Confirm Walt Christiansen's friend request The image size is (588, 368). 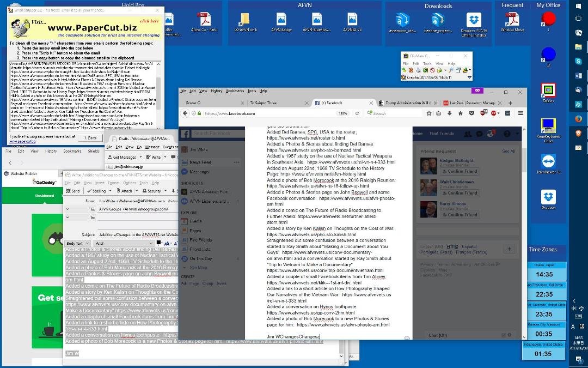click(460, 193)
